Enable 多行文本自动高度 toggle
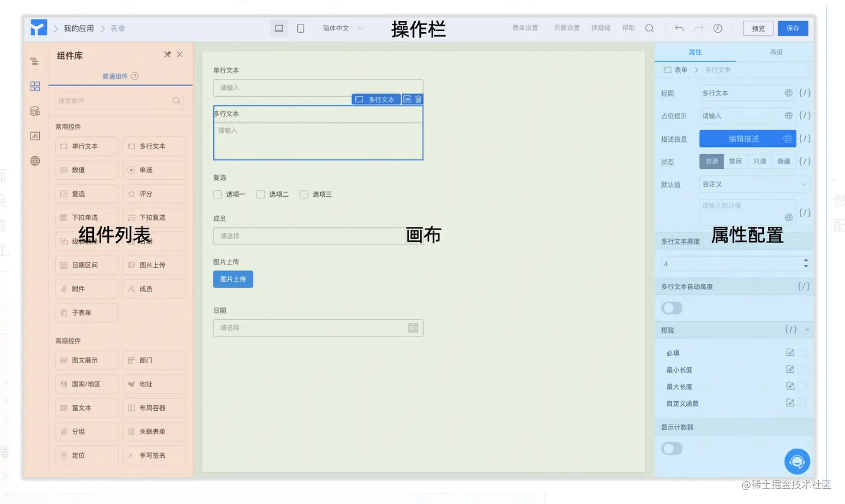Viewport: 845px width, 504px height. (x=671, y=308)
